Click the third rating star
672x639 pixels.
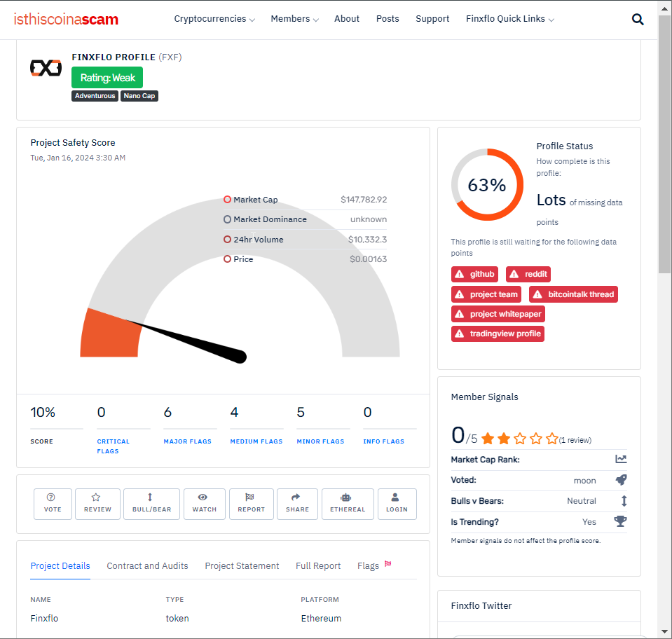point(520,439)
